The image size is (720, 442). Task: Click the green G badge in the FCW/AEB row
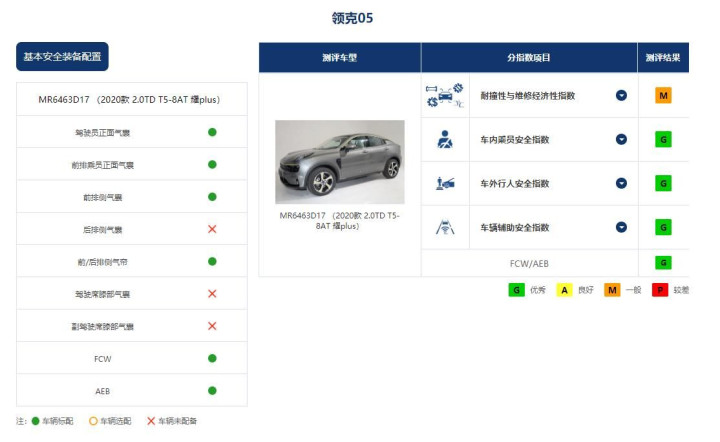coord(663,263)
